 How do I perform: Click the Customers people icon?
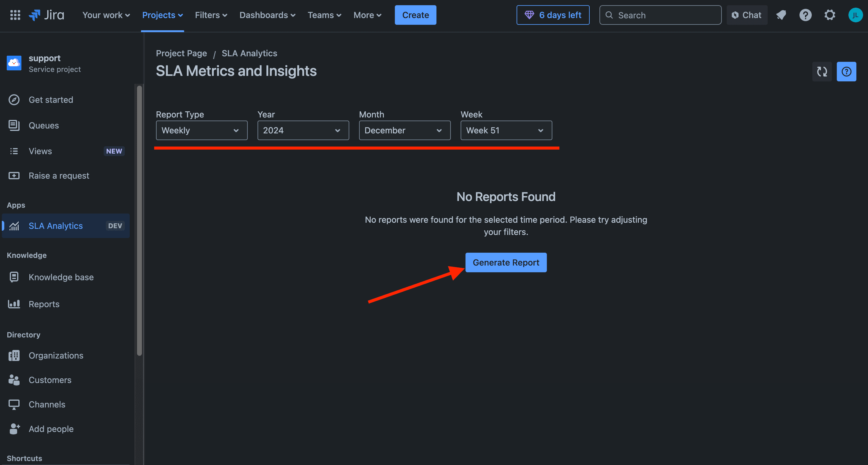click(14, 380)
